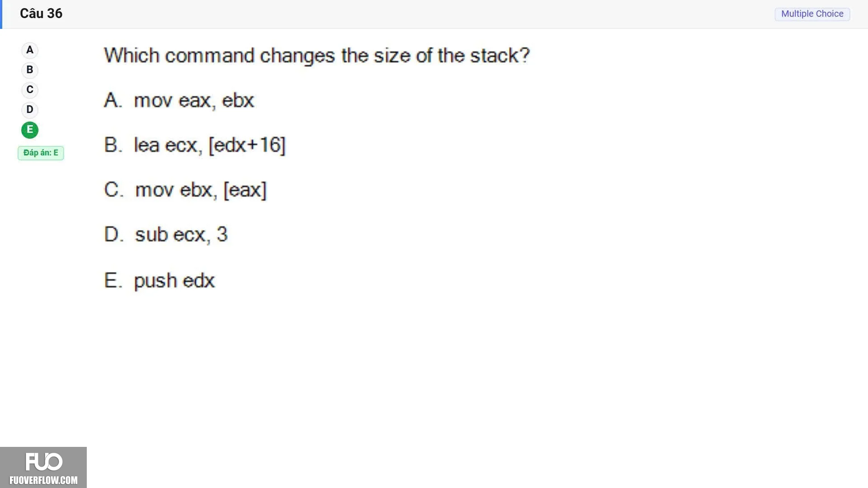This screenshot has width=868, height=488.
Task: Click the 'E.' label before push edx
Action: (x=113, y=280)
